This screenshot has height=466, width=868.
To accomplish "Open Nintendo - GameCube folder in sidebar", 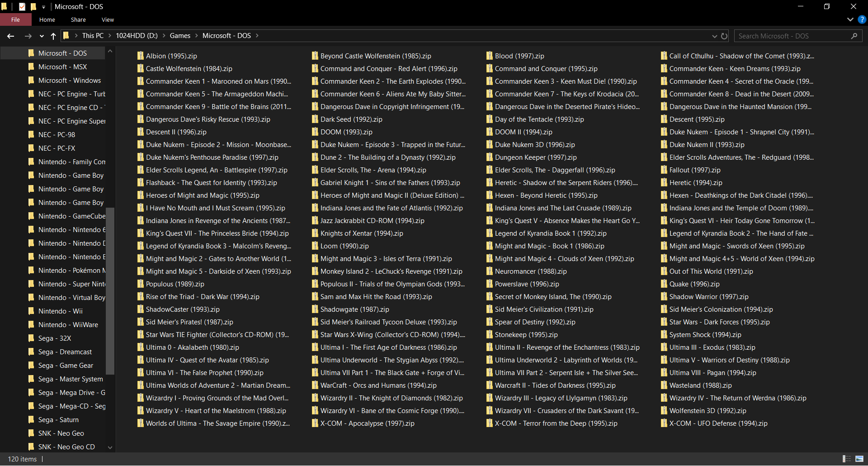I will [72, 216].
